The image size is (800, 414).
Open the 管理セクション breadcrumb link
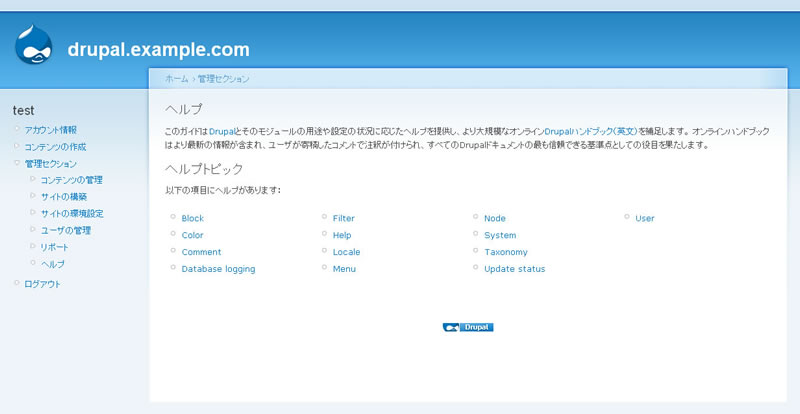(223, 79)
